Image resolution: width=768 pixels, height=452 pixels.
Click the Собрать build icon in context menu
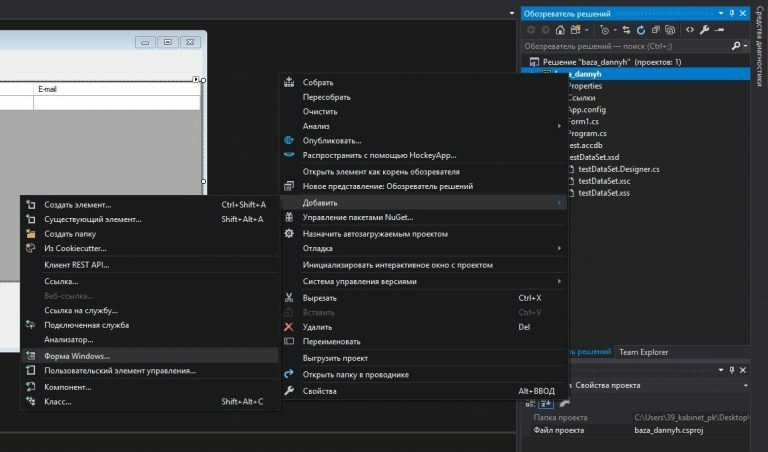tap(289, 82)
